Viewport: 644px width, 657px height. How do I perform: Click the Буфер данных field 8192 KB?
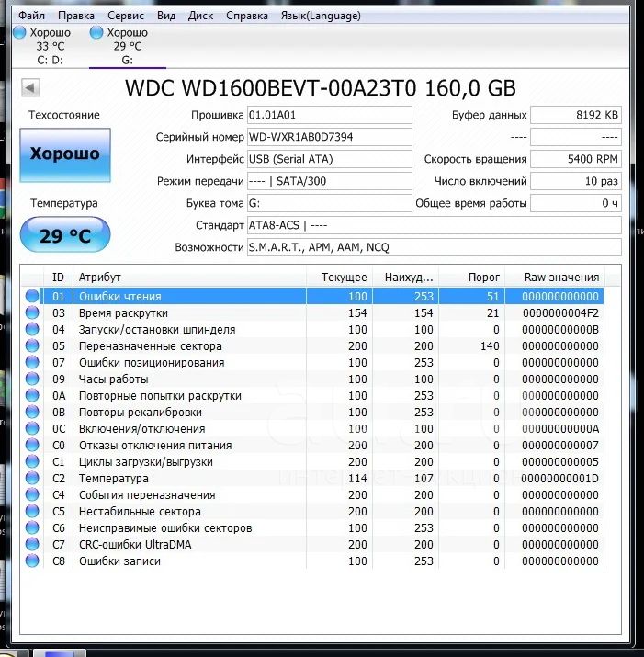pos(576,115)
